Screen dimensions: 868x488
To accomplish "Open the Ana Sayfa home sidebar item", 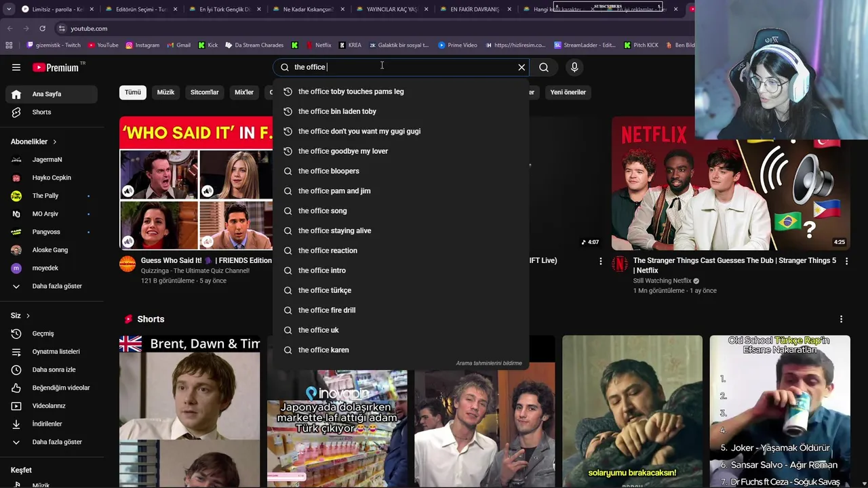I will pos(52,94).
